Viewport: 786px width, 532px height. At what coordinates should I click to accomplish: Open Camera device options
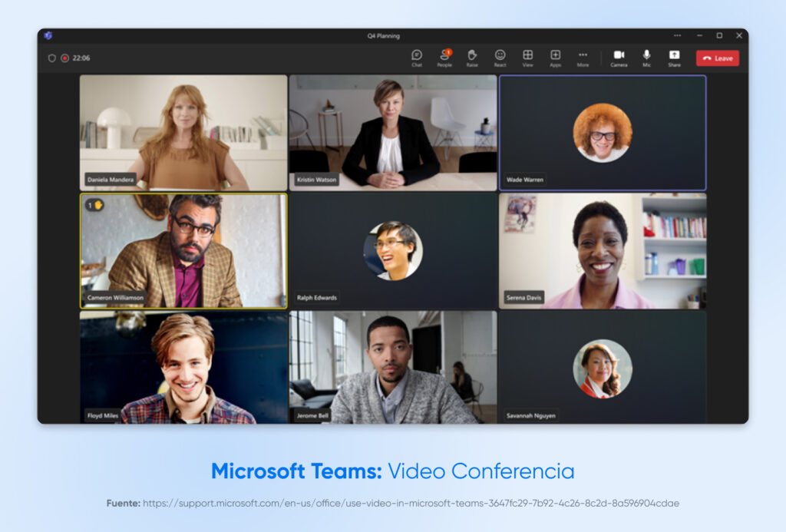coord(619,58)
